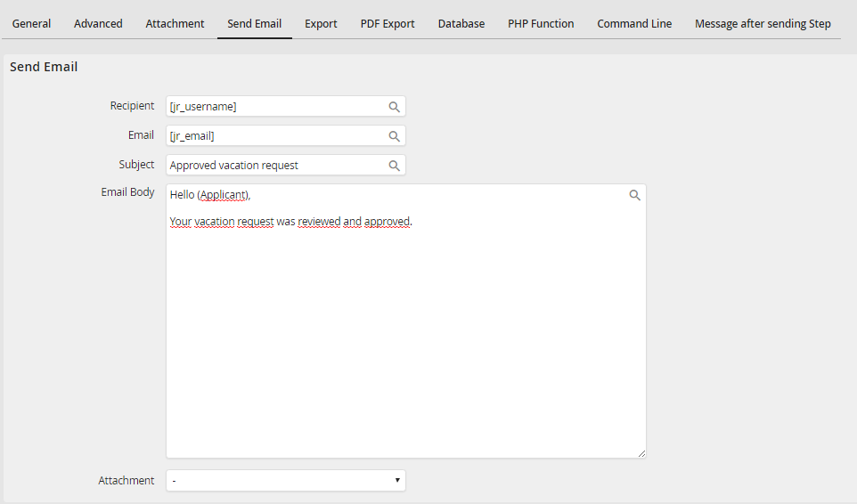Click the 'Recipient' field label

(x=132, y=105)
